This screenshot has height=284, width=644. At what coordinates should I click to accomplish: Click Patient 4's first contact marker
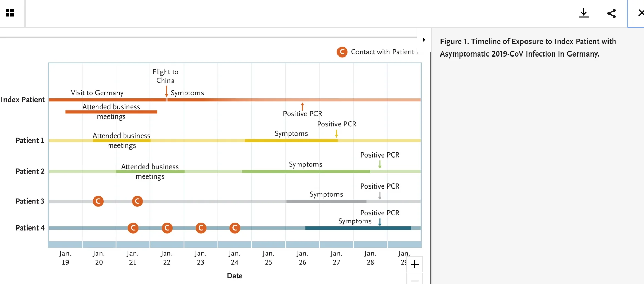[x=133, y=228]
